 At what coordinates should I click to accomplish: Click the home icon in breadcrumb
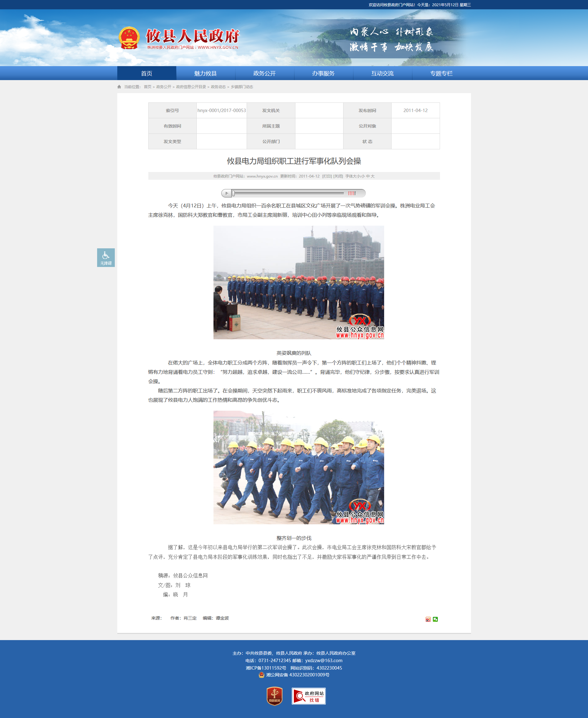(119, 87)
